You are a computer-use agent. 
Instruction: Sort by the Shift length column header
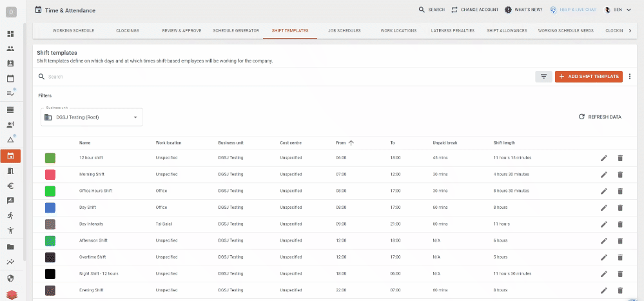[x=504, y=143]
